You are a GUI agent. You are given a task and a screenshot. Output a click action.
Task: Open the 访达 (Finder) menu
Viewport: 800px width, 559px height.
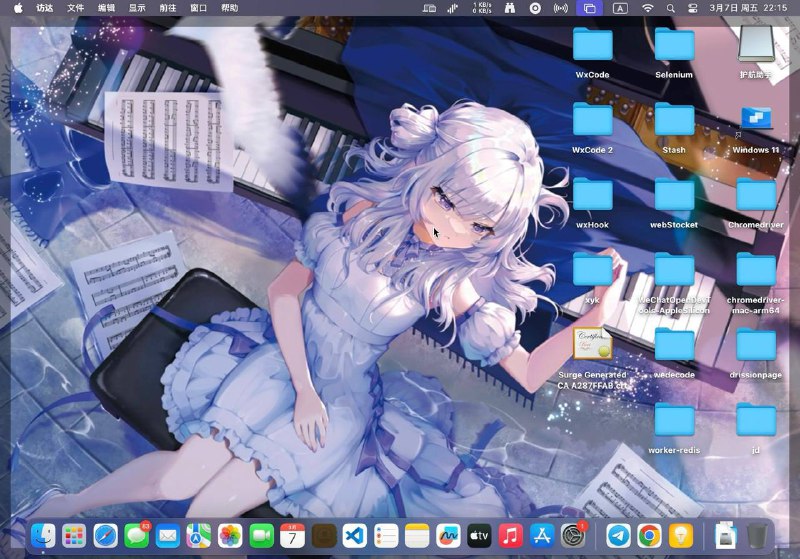click(45, 8)
